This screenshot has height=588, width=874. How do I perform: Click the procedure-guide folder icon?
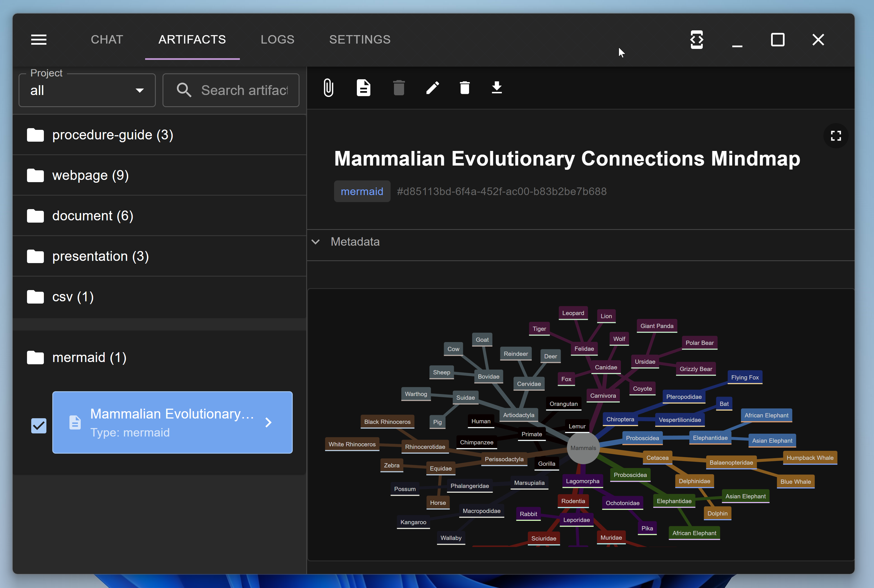35,135
